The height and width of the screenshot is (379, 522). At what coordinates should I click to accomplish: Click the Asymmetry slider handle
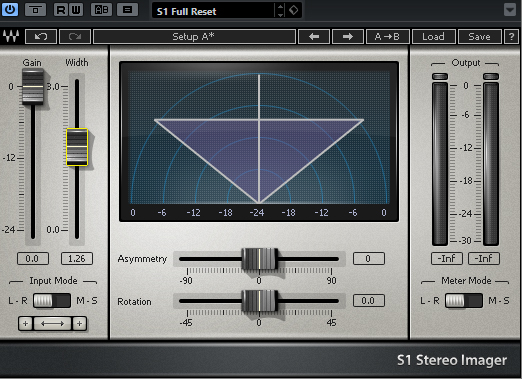click(x=260, y=259)
